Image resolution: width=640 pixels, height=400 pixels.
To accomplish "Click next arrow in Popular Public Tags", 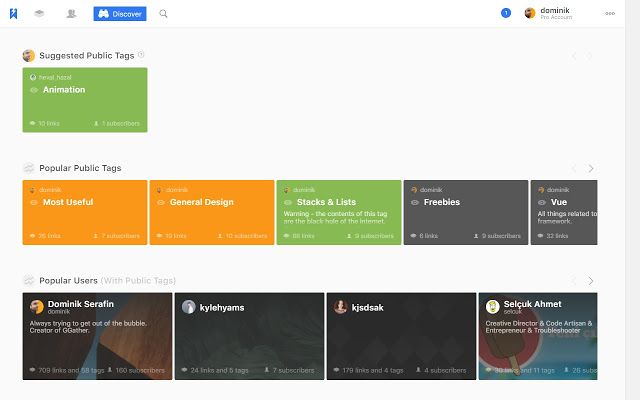I will (x=590, y=168).
